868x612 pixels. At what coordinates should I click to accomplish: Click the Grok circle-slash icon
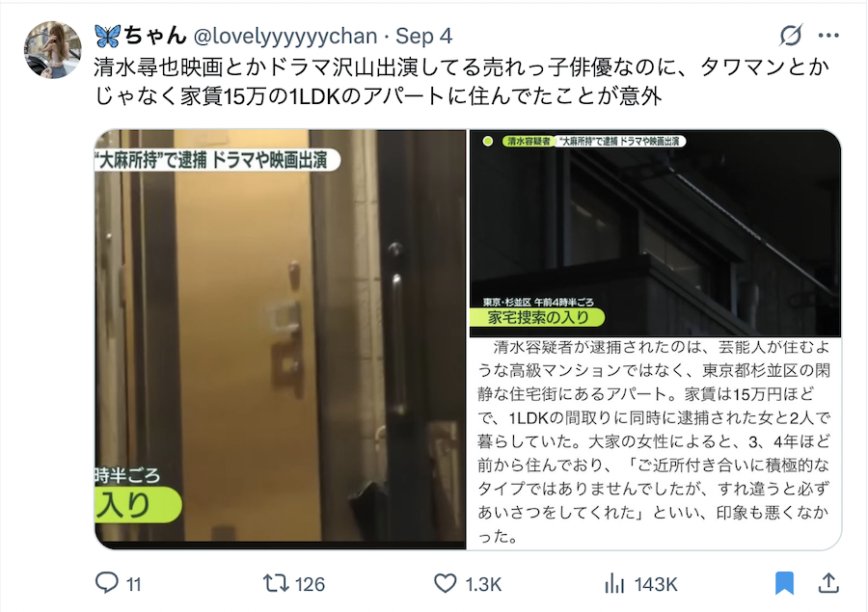791,36
